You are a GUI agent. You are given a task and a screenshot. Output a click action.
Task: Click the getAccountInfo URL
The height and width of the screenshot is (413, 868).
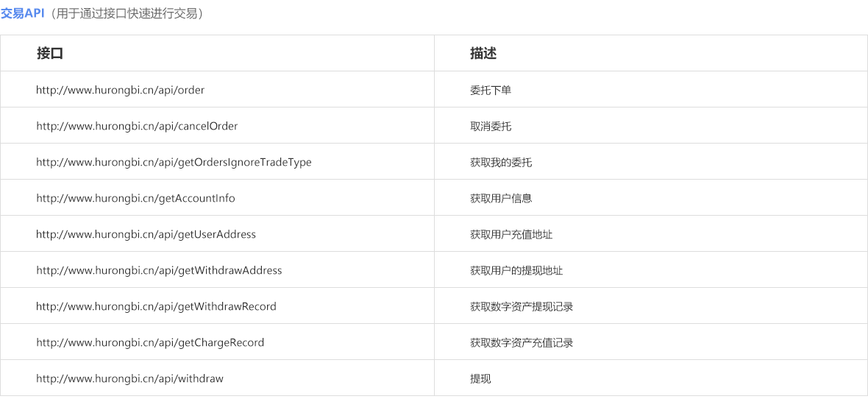tap(135, 198)
